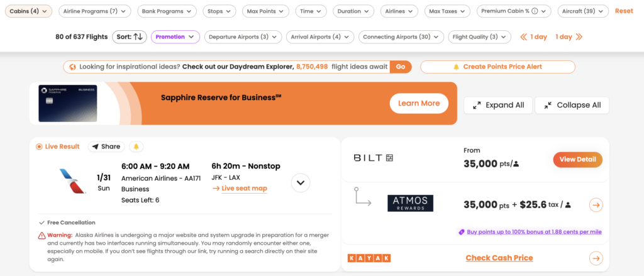Viewport: 644px width, 276px height.
Task: Click American Airlines - AA171 text
Action: point(161,179)
